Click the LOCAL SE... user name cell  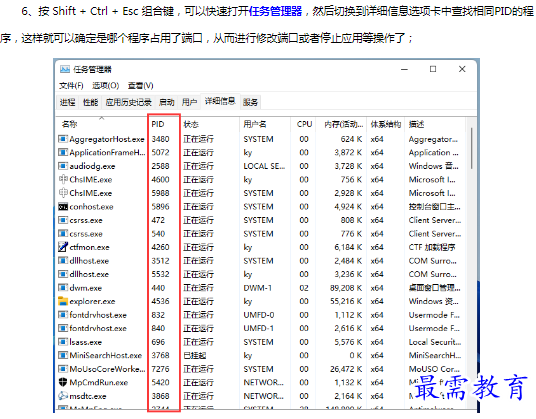point(264,166)
